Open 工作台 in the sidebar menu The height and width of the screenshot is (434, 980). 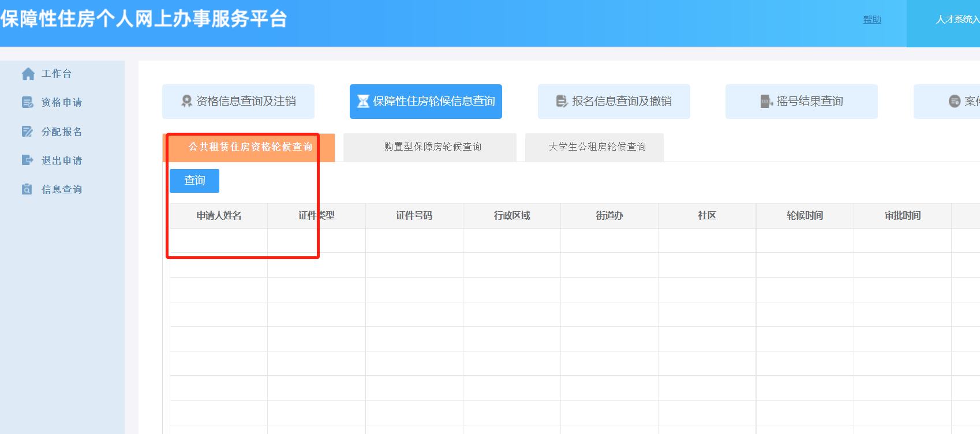coord(57,74)
